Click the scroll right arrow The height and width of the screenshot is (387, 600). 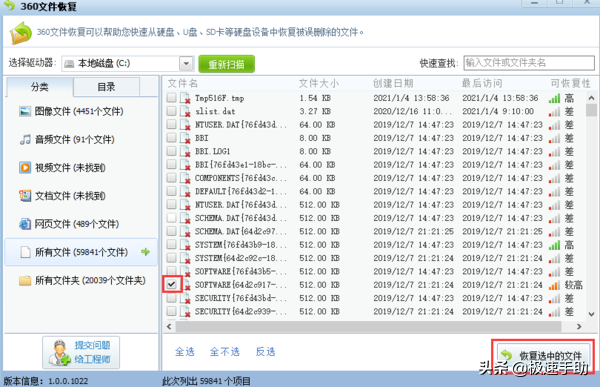579,327
